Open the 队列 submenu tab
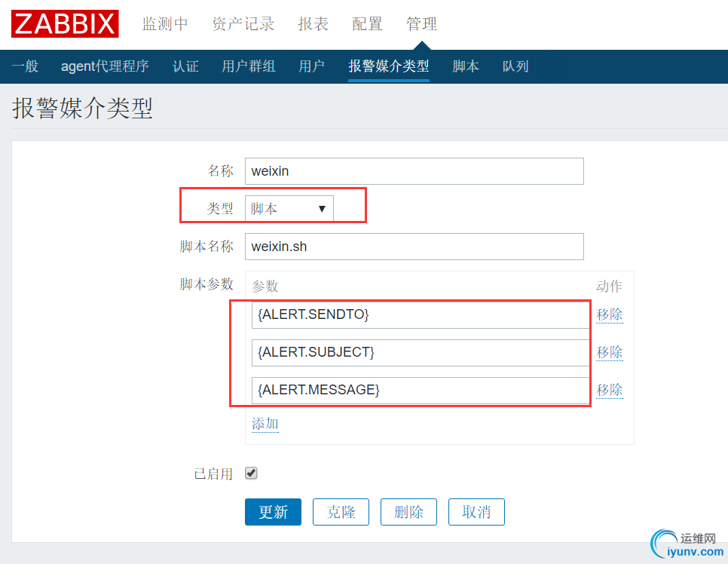The height and width of the screenshot is (564, 728). (515, 66)
